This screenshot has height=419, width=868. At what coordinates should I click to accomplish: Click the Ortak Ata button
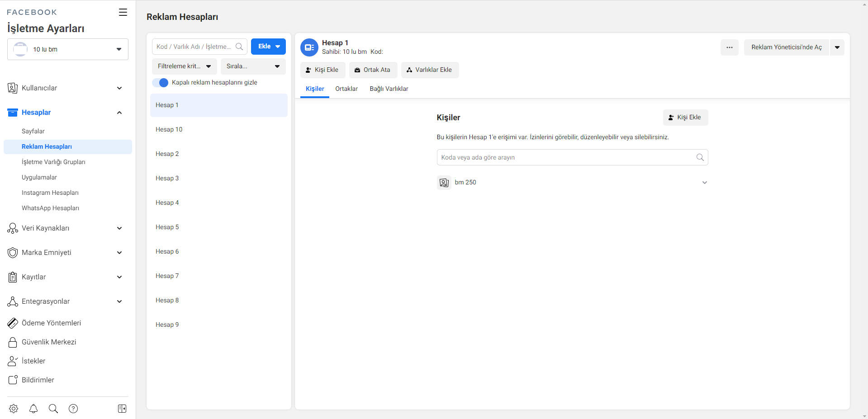click(x=372, y=70)
